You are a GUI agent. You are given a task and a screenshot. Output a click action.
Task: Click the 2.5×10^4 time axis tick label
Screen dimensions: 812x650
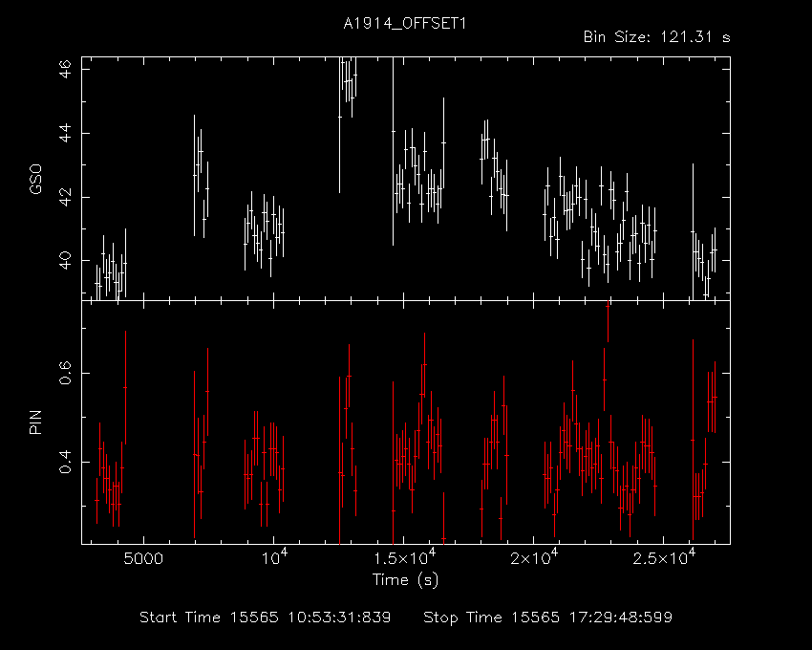665,557
